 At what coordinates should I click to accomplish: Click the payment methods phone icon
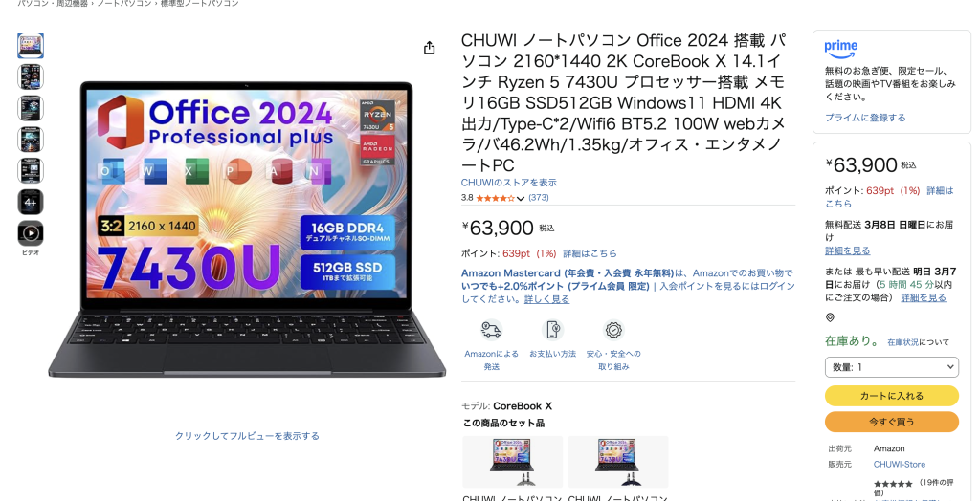552,330
